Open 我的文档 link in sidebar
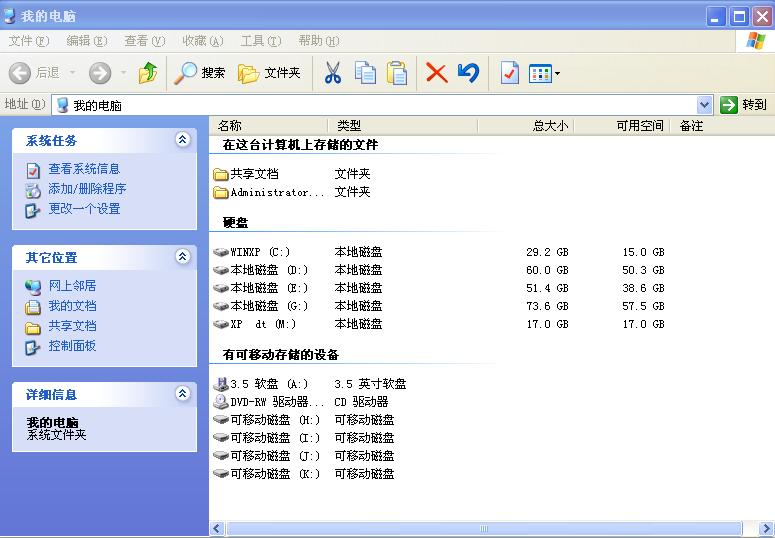Viewport: 775px width, 538px height. coord(72,306)
